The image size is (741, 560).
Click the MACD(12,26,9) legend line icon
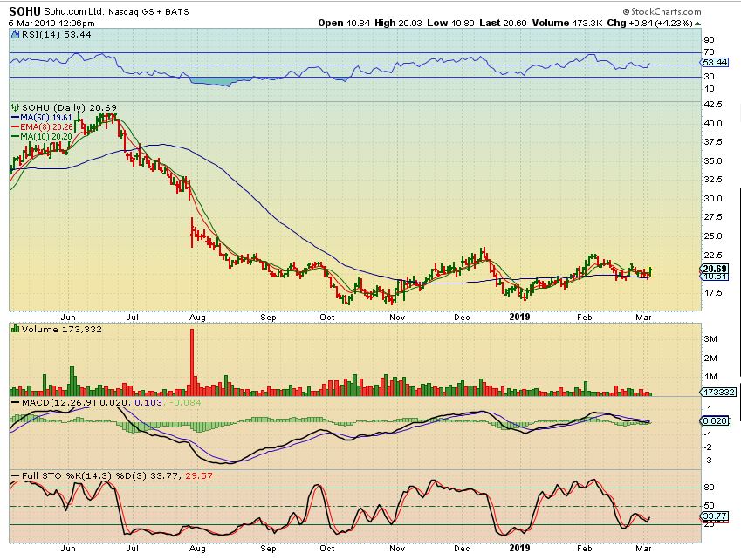(14, 401)
